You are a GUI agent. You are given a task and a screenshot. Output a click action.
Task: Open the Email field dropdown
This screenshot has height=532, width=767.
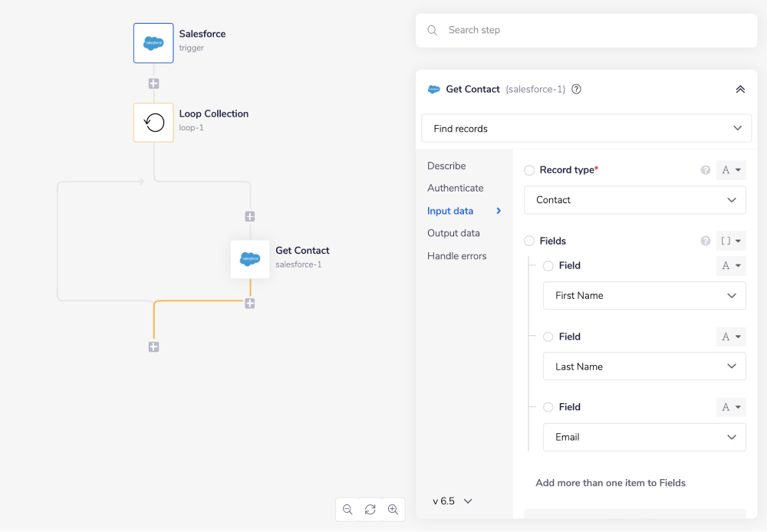click(644, 437)
